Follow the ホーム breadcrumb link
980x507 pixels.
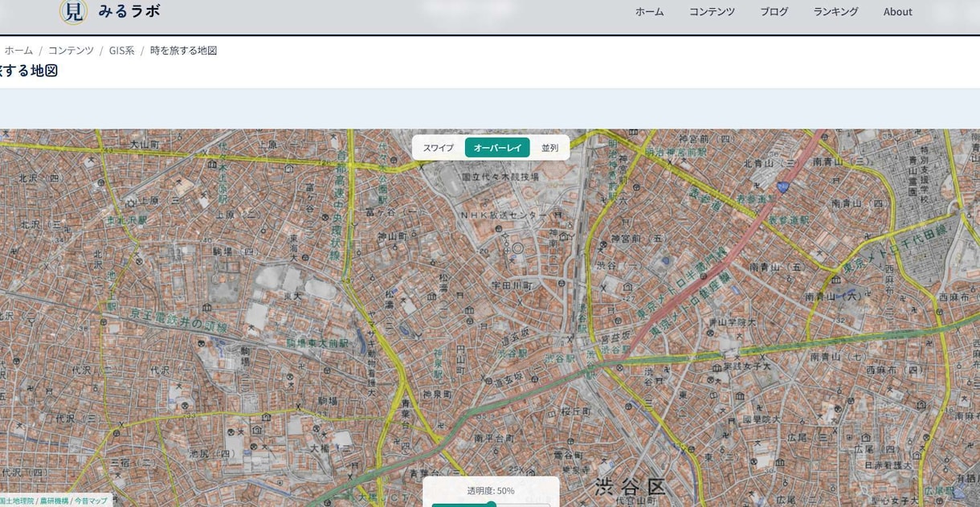point(18,50)
